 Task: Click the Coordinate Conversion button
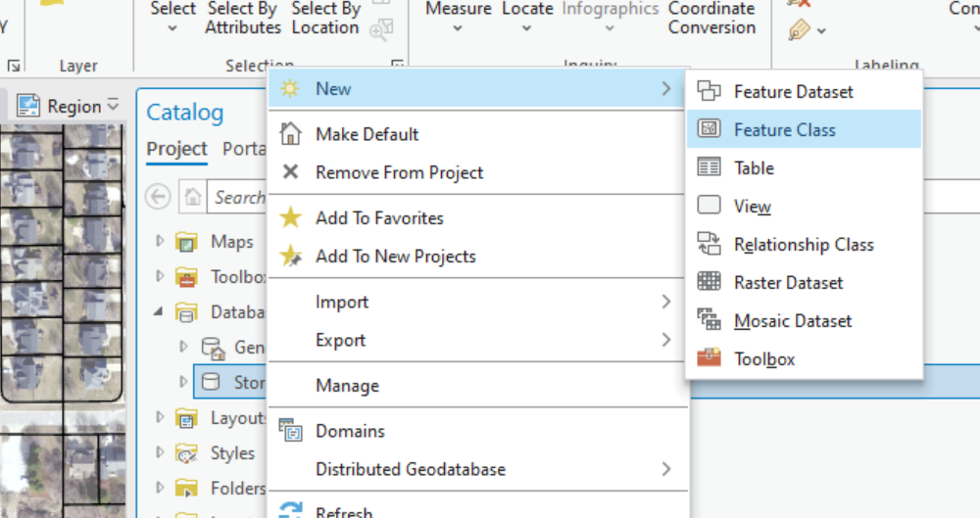[711, 18]
